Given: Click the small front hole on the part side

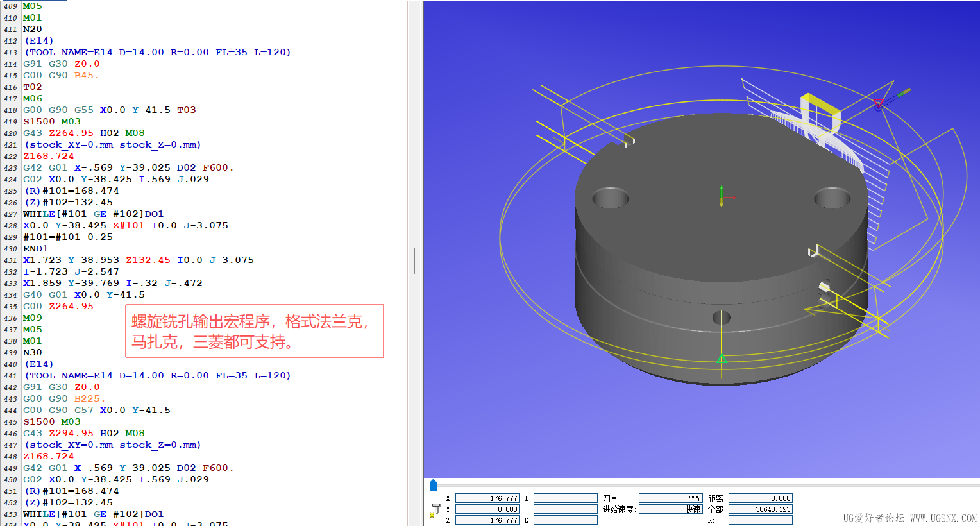Looking at the screenshot, I should [x=722, y=318].
